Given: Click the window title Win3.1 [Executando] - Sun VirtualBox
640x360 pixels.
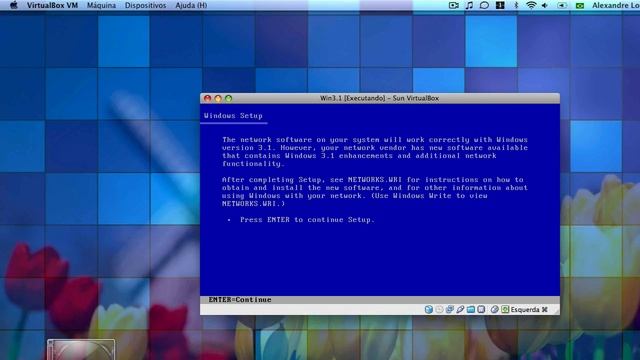Looking at the screenshot, I should [379, 98].
